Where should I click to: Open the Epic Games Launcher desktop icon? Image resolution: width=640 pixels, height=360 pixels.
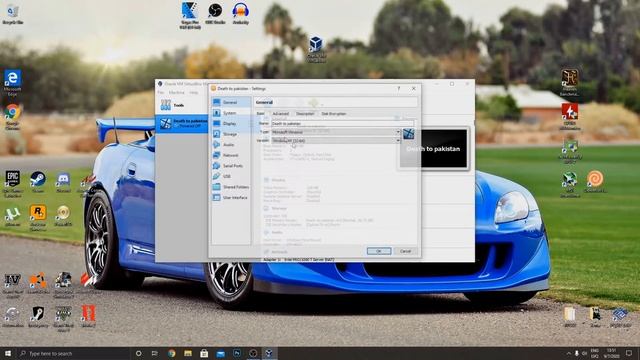13,184
